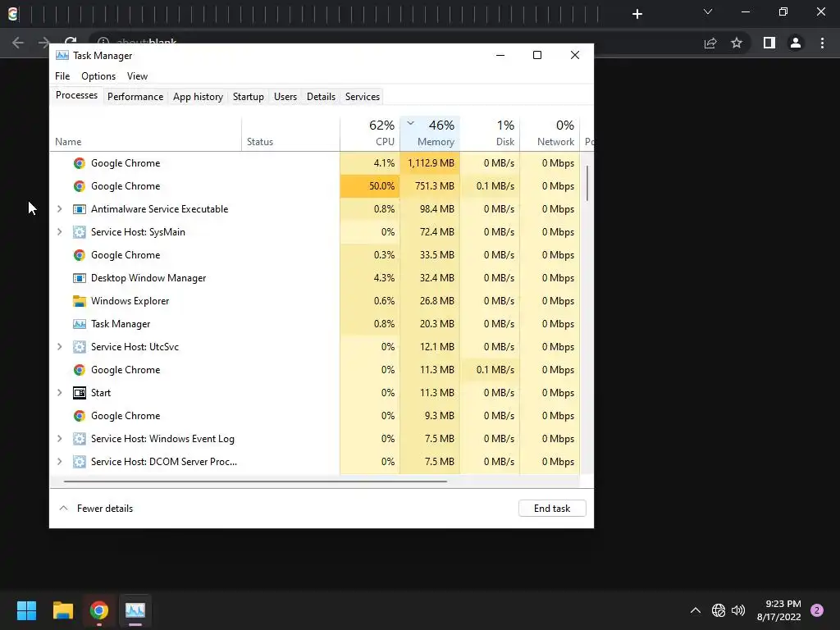Open the View menu
840x630 pixels.
[x=137, y=76]
